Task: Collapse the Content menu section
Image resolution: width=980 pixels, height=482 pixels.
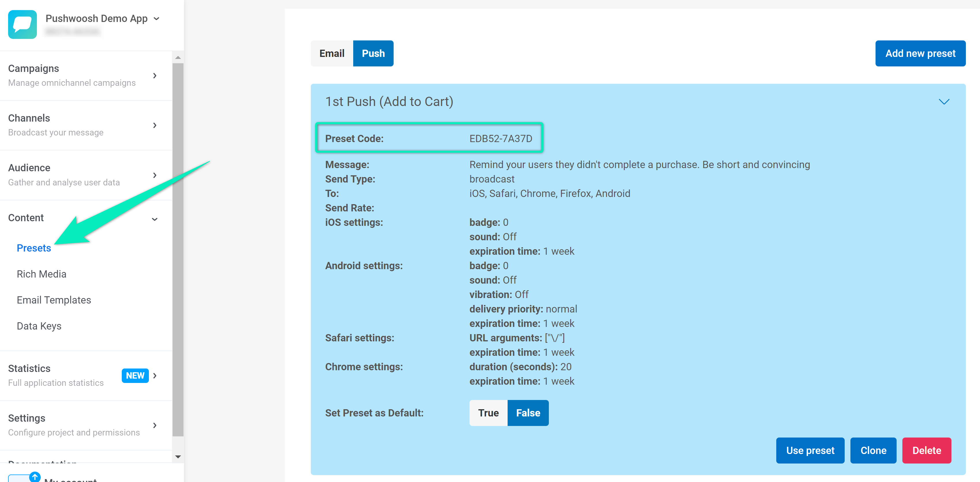Action: tap(155, 219)
